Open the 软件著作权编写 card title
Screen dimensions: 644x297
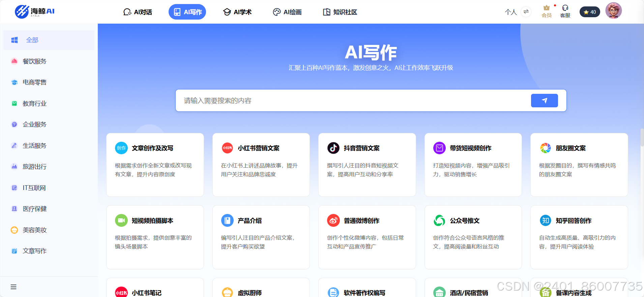tap(364, 293)
